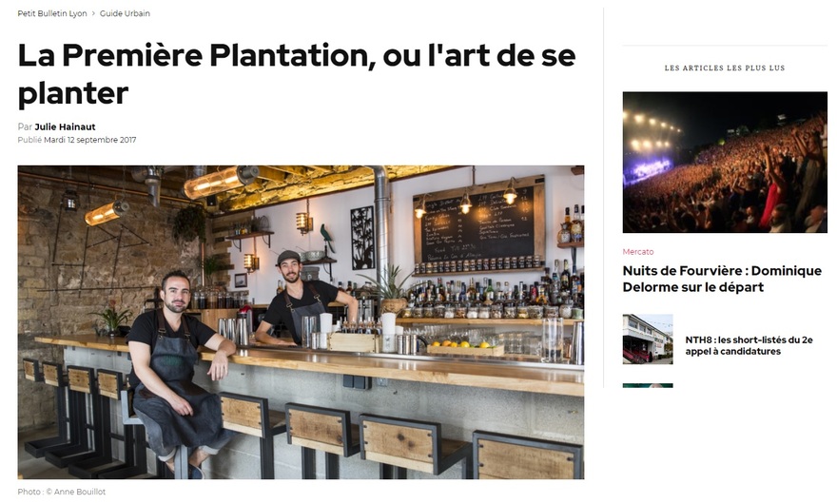
Task: Open the NTH8 building thumbnail
Action: (x=648, y=339)
